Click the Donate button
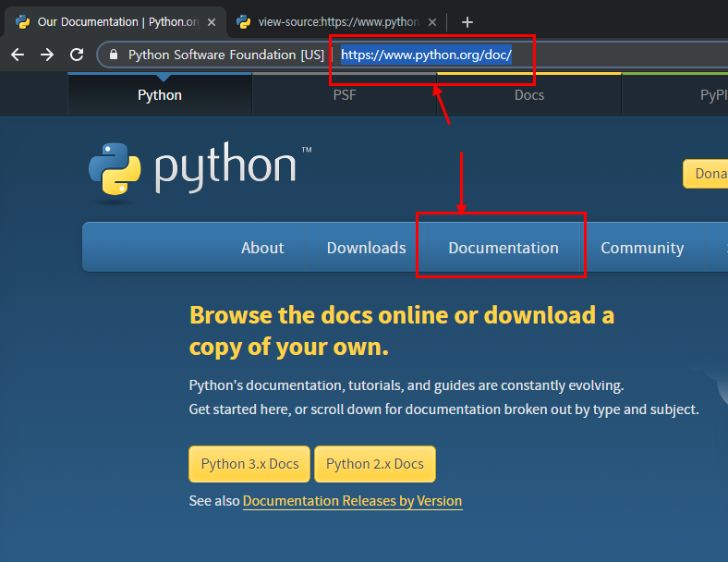The height and width of the screenshot is (562, 728). pos(705,174)
